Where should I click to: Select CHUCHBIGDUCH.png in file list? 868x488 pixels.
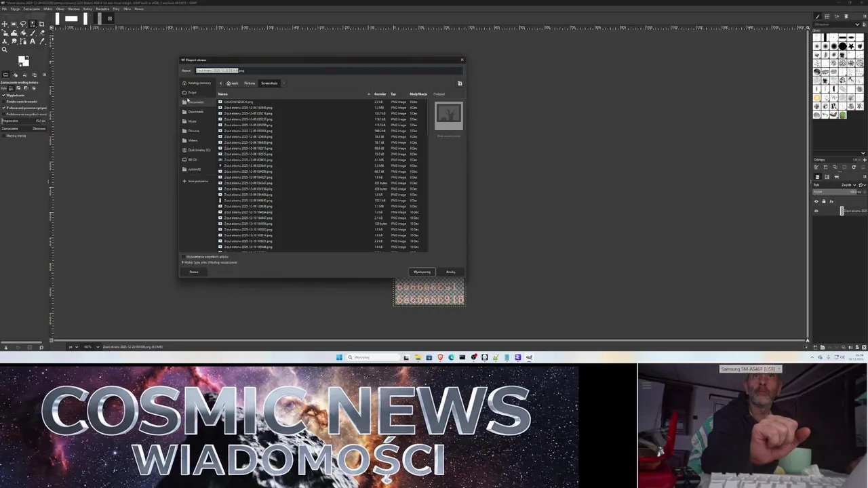239,102
